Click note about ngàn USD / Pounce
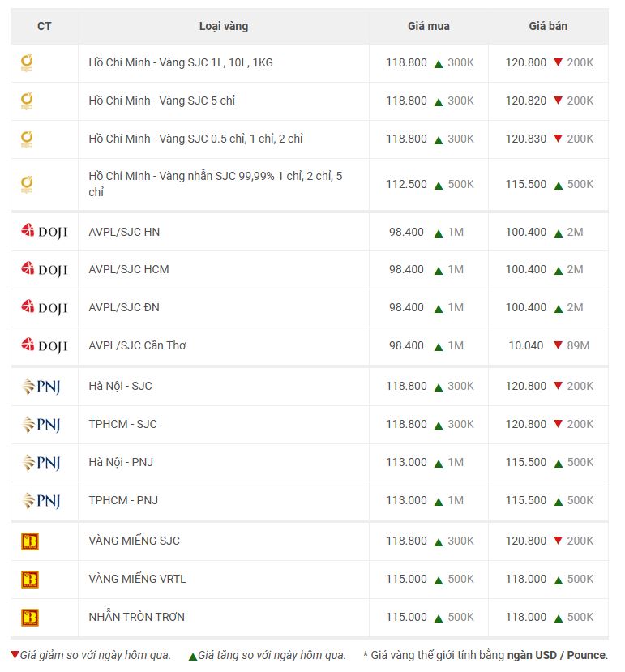 486,655
